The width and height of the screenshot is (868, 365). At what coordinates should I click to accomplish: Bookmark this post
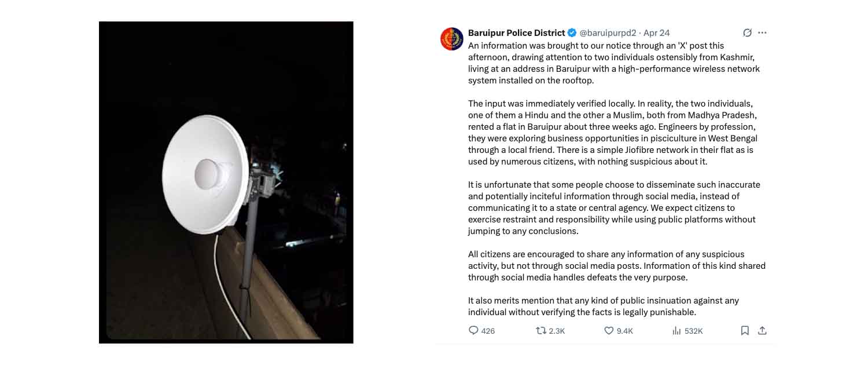coord(745,331)
